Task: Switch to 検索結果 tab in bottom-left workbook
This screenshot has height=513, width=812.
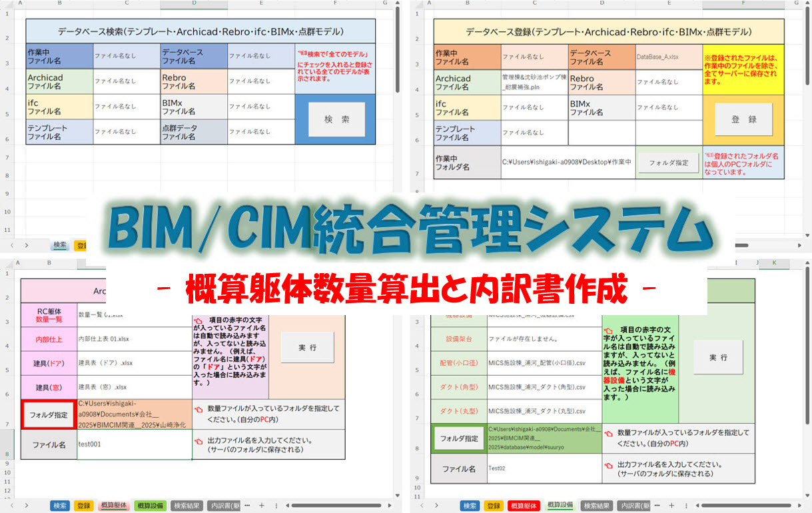Action: coord(186,506)
